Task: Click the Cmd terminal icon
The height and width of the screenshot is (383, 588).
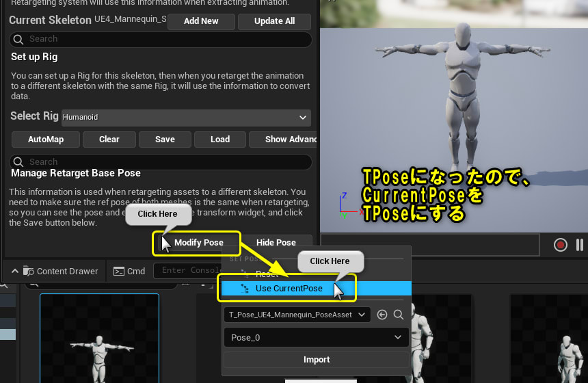Action: tap(119, 272)
